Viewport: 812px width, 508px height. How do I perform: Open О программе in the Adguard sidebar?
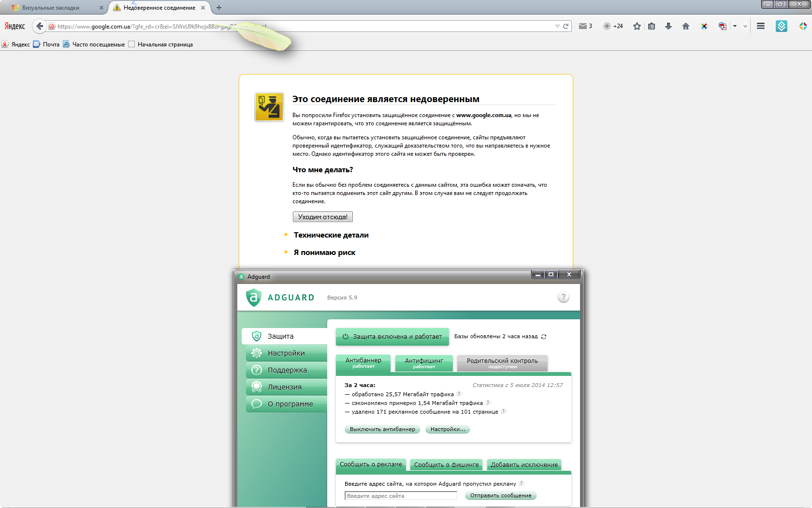[x=287, y=404]
